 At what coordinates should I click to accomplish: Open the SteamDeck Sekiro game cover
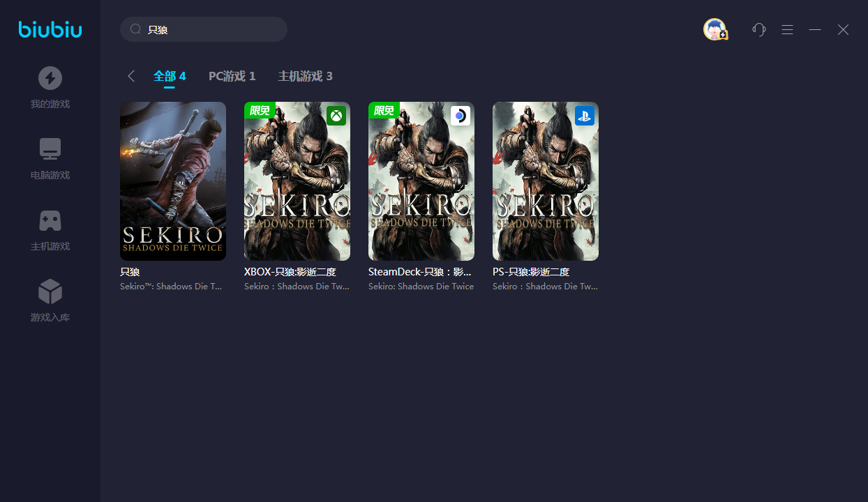421,181
